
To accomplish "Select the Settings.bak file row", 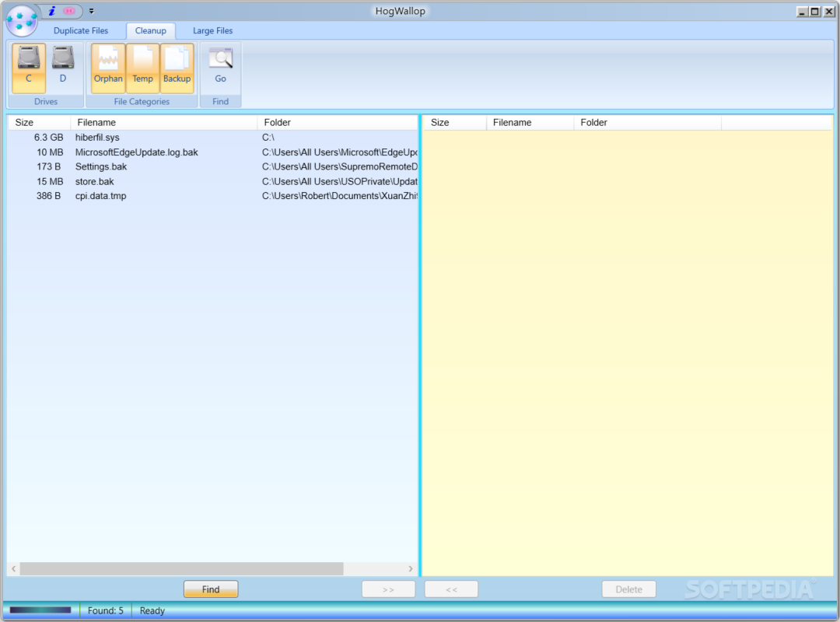I will pyautogui.click(x=212, y=166).
